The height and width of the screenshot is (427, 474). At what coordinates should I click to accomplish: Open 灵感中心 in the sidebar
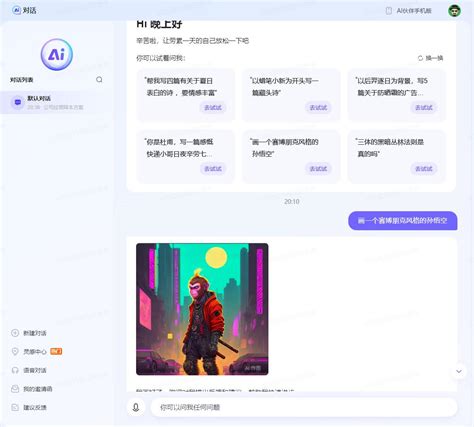click(29, 351)
